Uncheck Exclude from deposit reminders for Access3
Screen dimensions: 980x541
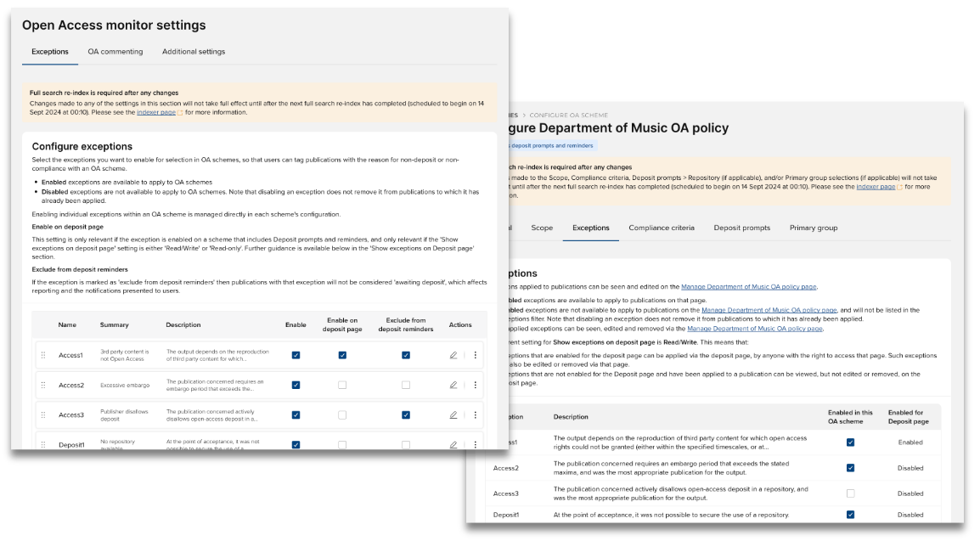406,414
